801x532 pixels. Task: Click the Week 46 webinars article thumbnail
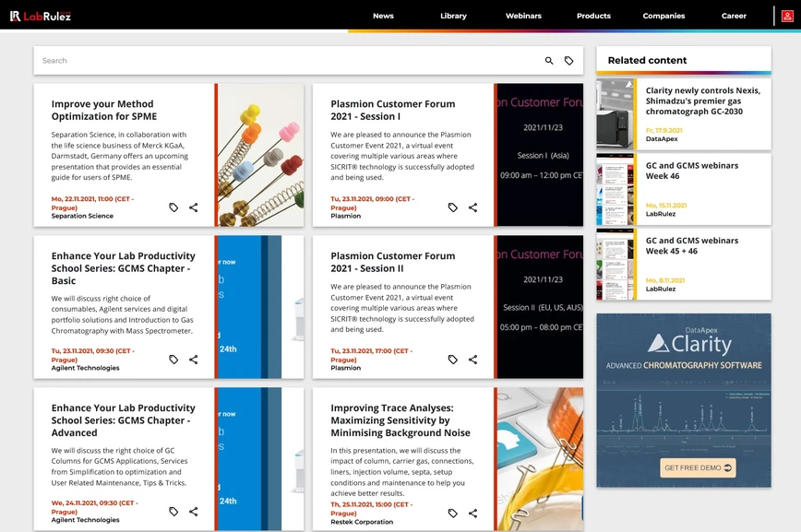click(616, 189)
